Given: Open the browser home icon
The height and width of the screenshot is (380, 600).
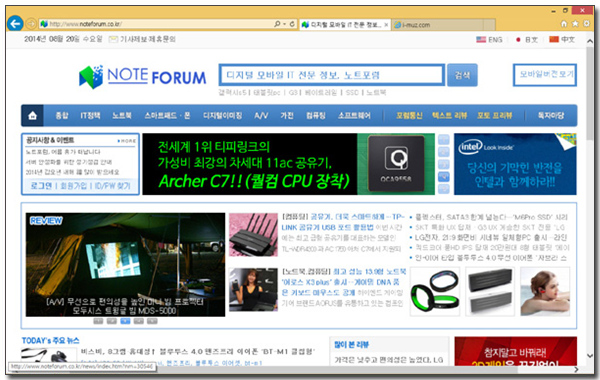Looking at the screenshot, I should coord(564,24).
